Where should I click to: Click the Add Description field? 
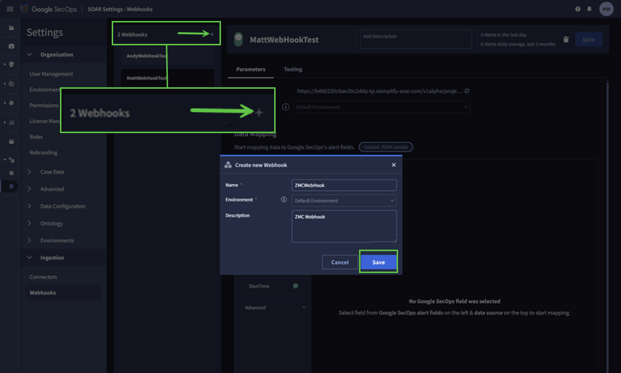coord(416,39)
